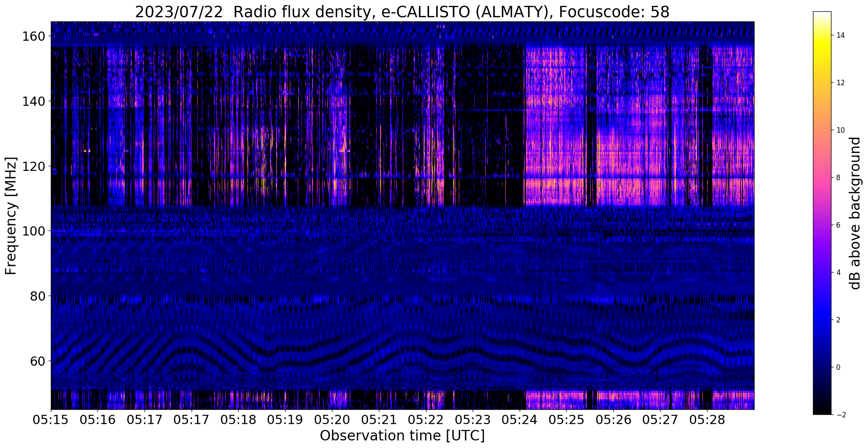Screen dimensions: 868x448
Task: Click the colorbar tick value 2
Action: 838,320
